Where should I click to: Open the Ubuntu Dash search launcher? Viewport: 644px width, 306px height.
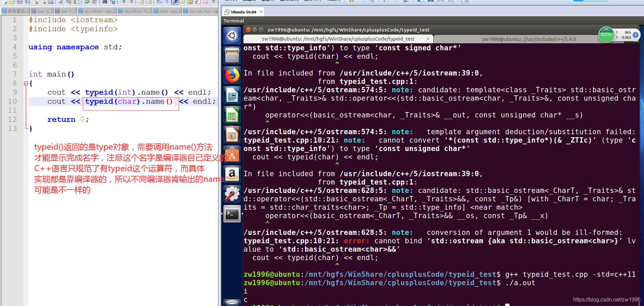(232, 36)
